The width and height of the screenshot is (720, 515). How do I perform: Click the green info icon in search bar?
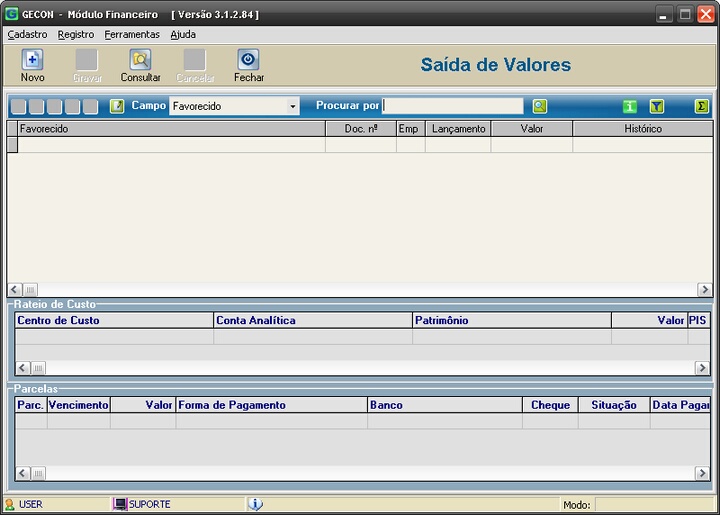pyautogui.click(x=630, y=106)
